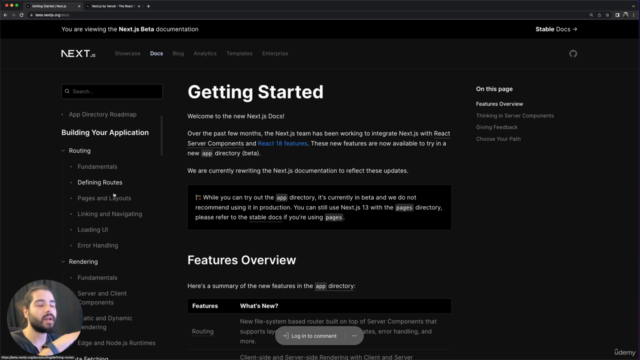Click the zoom magnifier icon in address bar
Viewport: 640px width, 360px height.
591,15
